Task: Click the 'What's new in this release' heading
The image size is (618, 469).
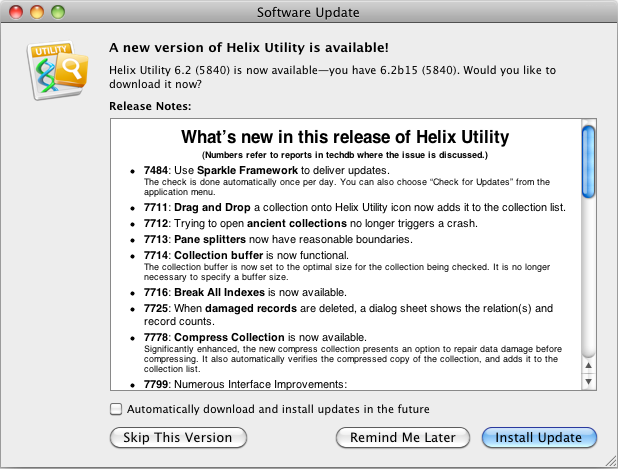Action: tap(345, 137)
